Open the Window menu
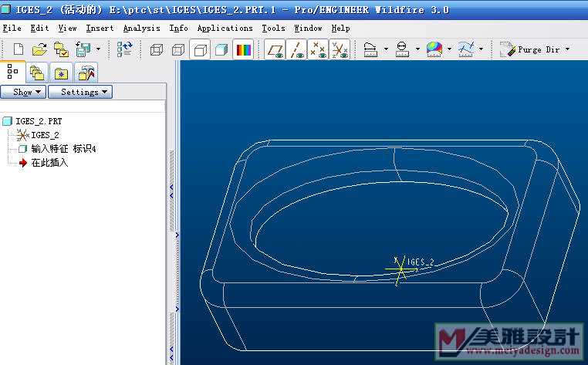 [x=308, y=28]
